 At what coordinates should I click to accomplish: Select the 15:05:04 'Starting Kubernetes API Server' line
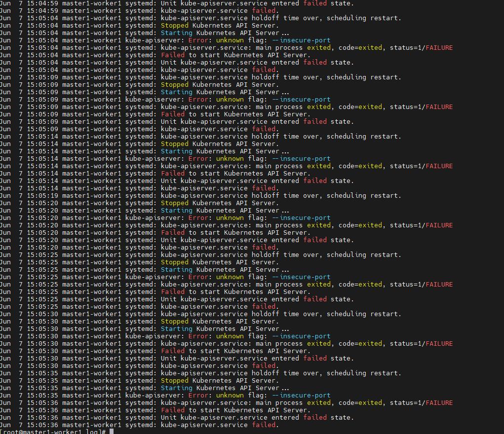tap(145, 33)
